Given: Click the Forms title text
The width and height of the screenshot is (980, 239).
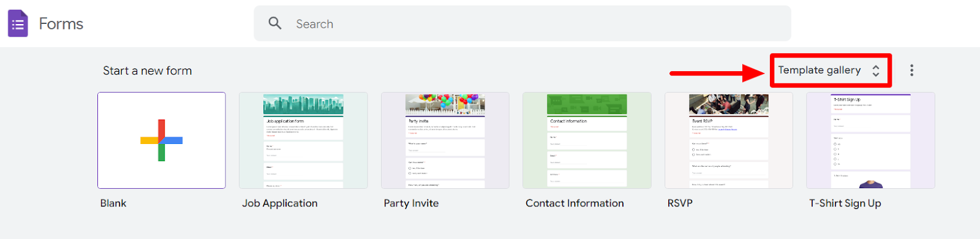Looking at the screenshot, I should coord(61,24).
